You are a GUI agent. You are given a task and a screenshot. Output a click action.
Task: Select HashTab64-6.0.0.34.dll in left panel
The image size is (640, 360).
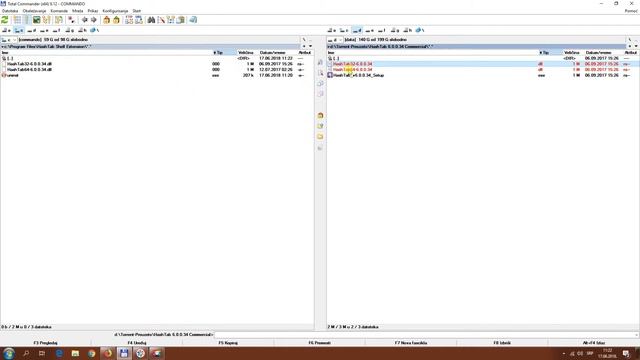coord(29,70)
